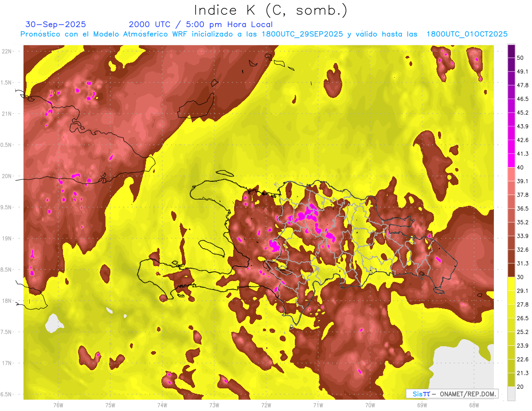
Task: Click the "20N" latitude label
Action: (8, 176)
